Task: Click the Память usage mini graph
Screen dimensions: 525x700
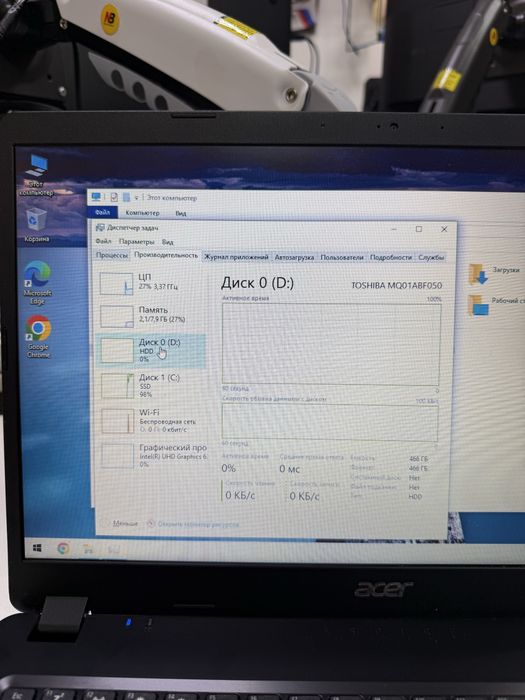Action: [x=117, y=316]
